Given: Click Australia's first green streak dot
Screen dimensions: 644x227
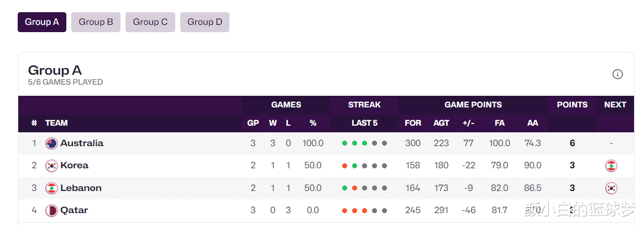Looking at the screenshot, I should [344, 143].
